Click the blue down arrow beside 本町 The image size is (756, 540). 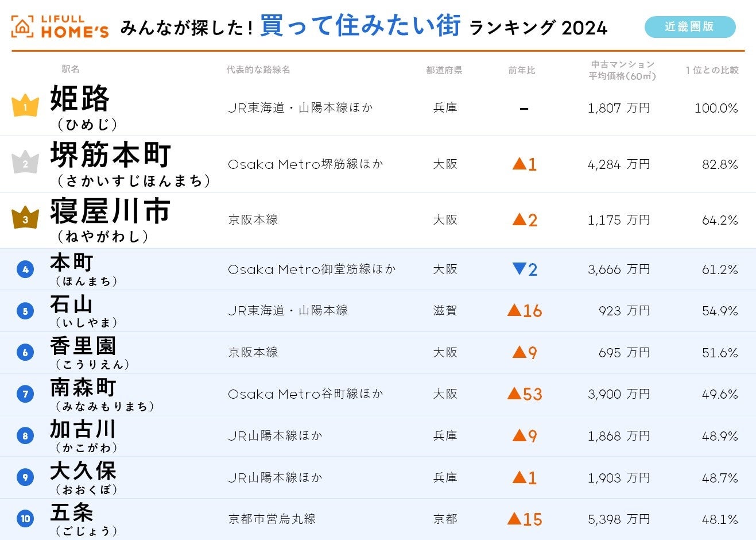[519, 268]
